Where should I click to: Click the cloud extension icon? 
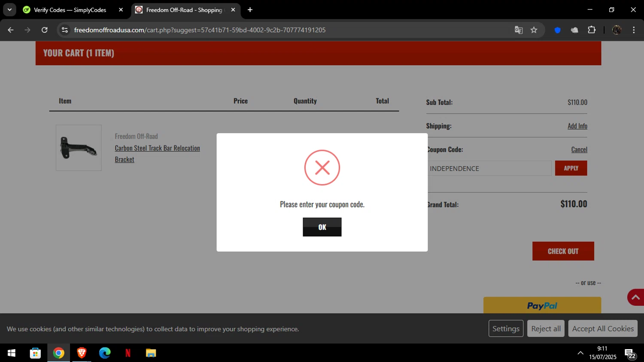point(574,30)
